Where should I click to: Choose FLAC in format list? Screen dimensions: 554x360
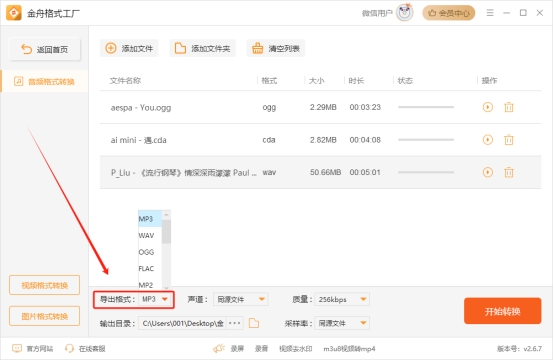(150, 268)
